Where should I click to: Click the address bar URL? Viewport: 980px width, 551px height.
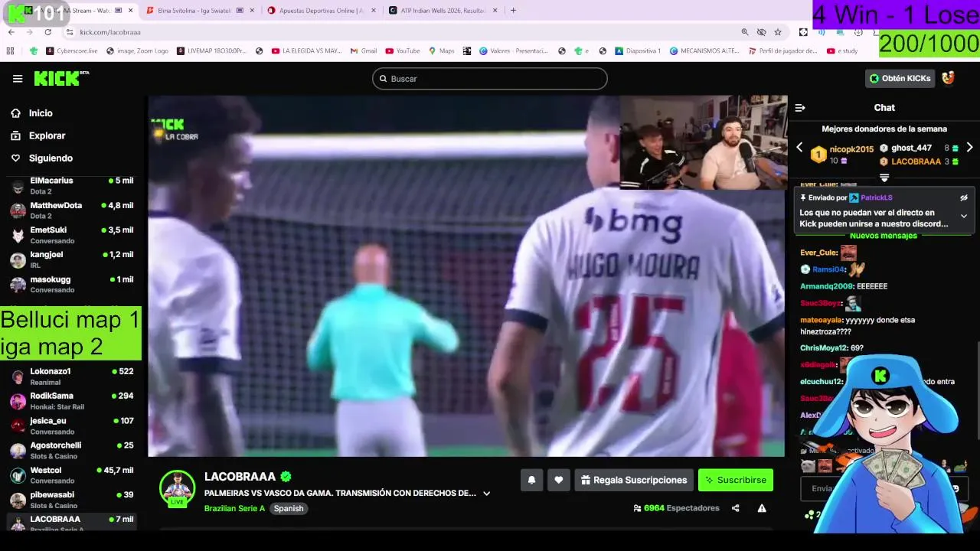(110, 32)
